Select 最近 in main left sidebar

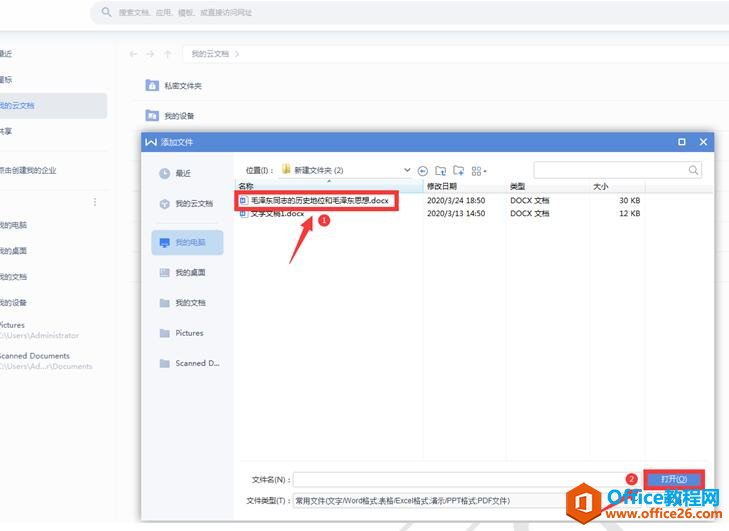coord(7,53)
